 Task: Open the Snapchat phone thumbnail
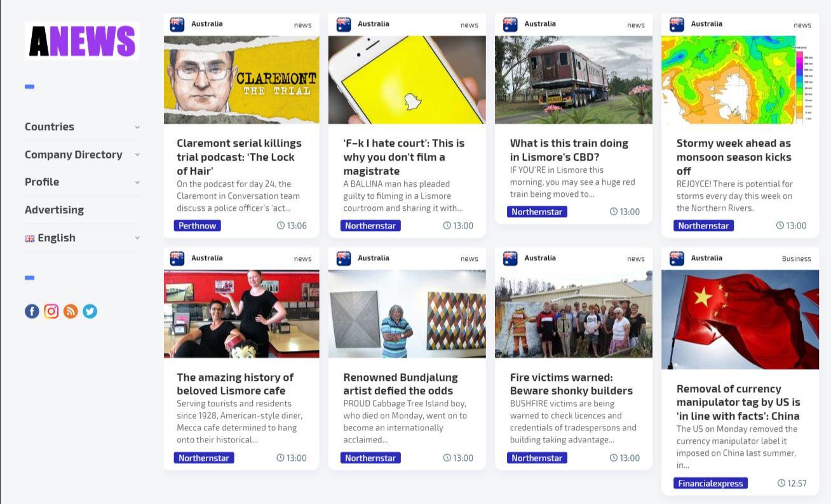(407, 80)
